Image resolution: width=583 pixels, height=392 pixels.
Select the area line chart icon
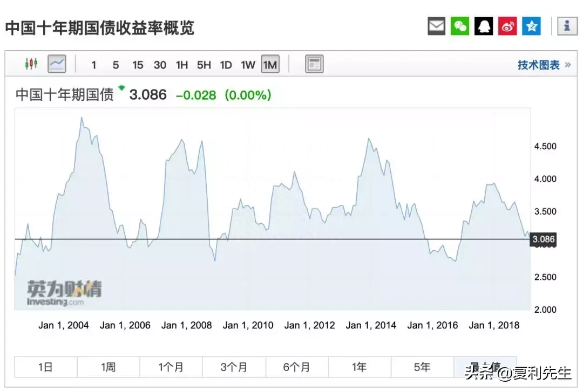(57, 64)
